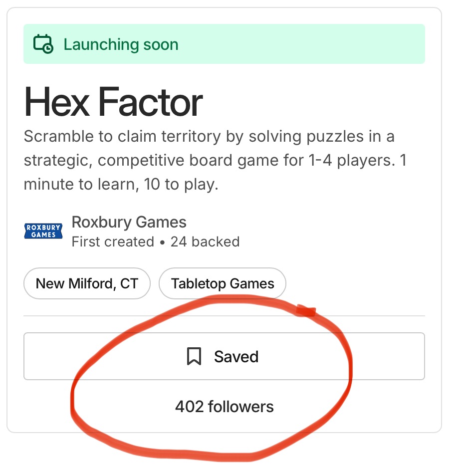Click the "24 backed" creator detail
The image size is (457, 476).
tap(205, 242)
